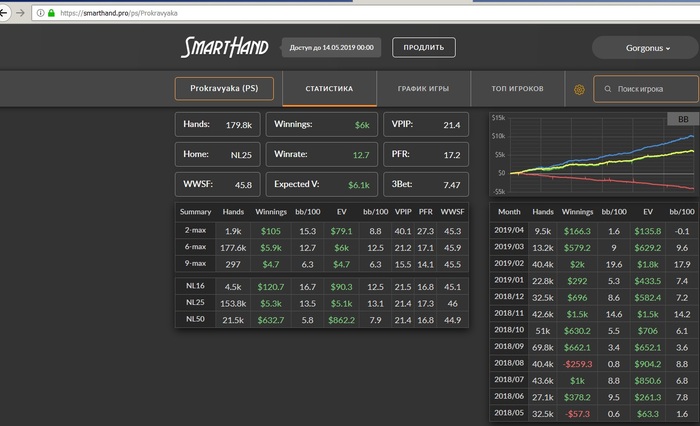Click the NL16 row label
700x426 pixels.
click(x=195, y=286)
